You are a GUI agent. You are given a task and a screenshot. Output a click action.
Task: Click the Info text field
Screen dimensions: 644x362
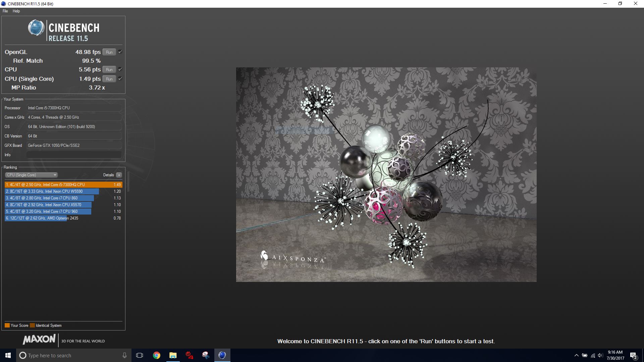click(74, 155)
